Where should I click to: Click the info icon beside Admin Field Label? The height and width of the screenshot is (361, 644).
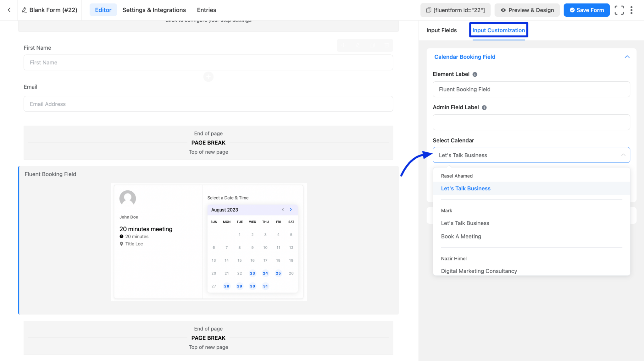[484, 107]
